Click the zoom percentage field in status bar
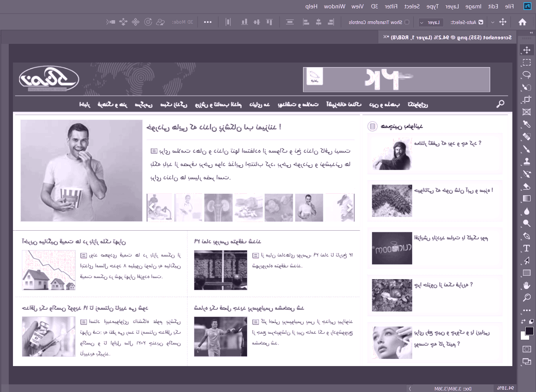Image resolution: width=536 pixels, height=392 pixels. point(506,388)
